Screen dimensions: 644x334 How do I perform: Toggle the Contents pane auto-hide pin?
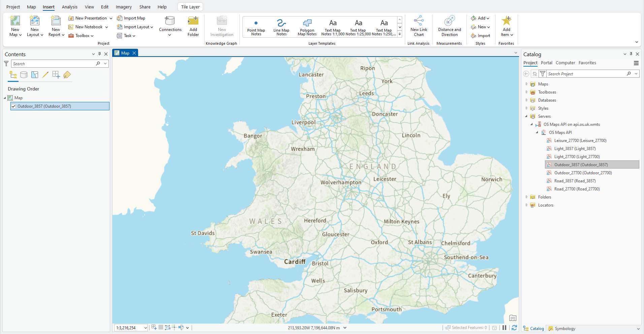tap(99, 54)
